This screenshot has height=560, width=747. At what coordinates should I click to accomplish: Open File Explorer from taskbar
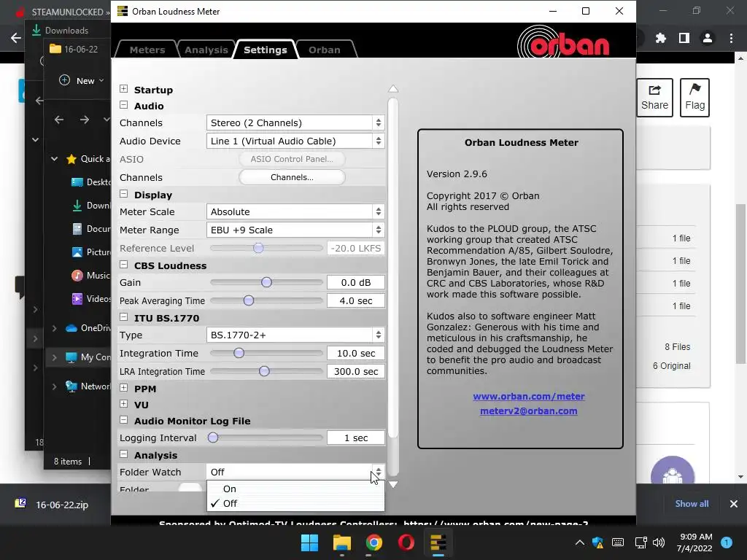point(341,542)
